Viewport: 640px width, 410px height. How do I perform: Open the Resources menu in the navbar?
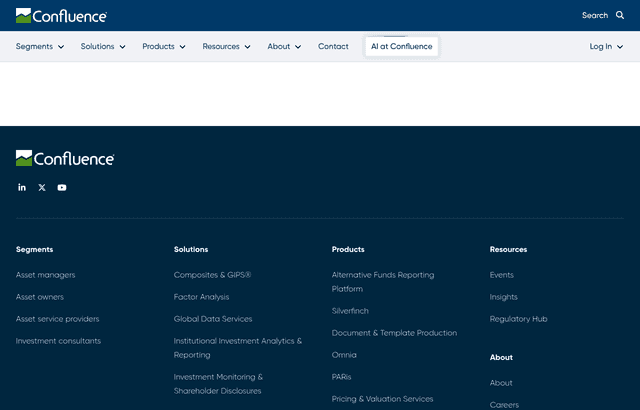point(221,47)
